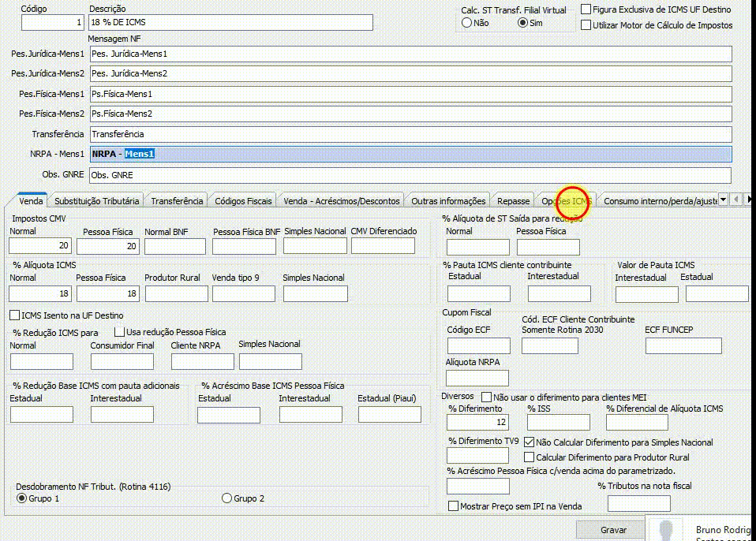
Task: Select the 'Grupo 2' radio option
Action: pos(227,498)
